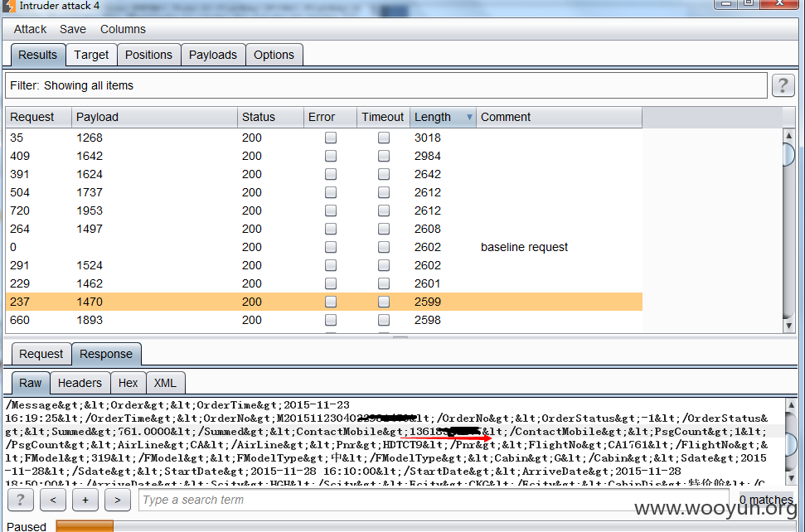Click the plus search options button
The width and height of the screenshot is (805, 532).
tap(85, 500)
